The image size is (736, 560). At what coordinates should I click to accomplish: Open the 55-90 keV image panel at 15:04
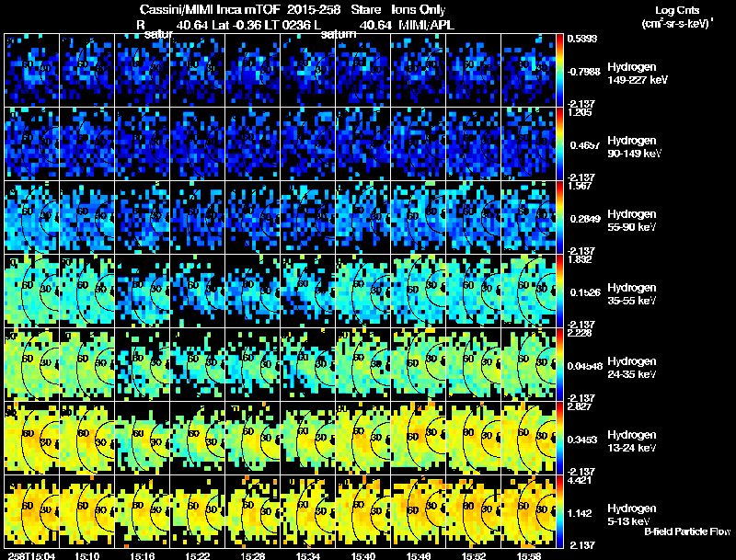(31, 218)
